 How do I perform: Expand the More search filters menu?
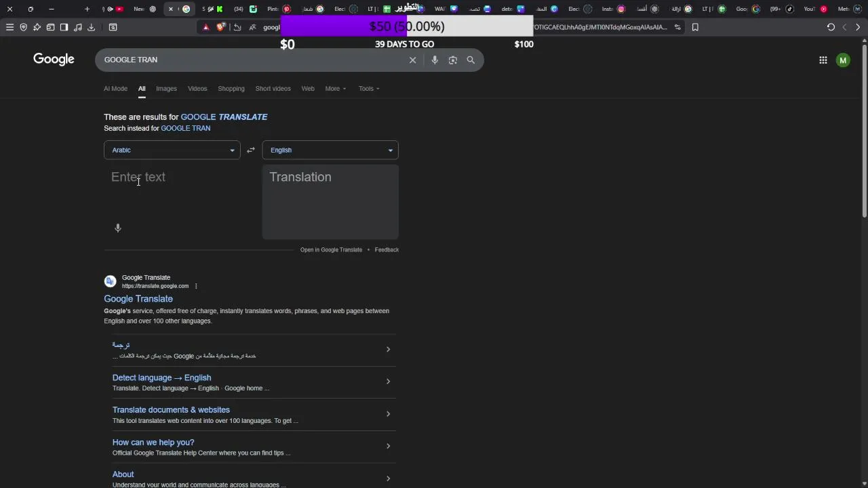pos(335,88)
